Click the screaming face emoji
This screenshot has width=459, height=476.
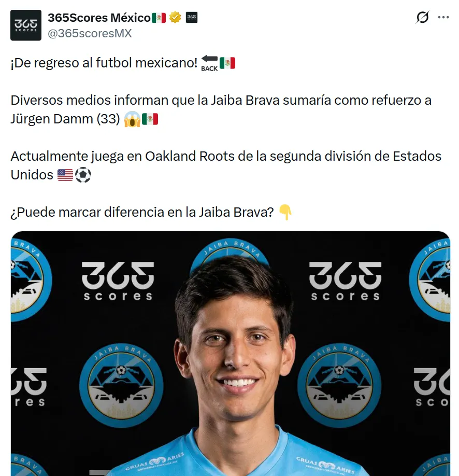(132, 119)
